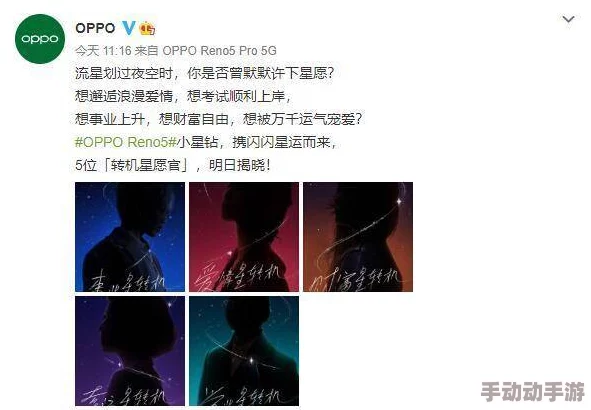Click the emoji member badge beside OPPO name
Viewport: 591px width, 410px height.
click(x=147, y=28)
